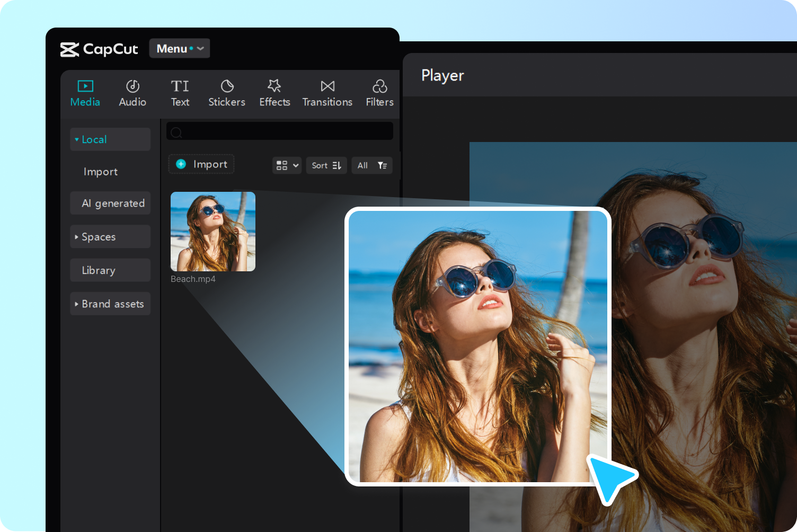Open the Effects panel
797x532 pixels.
(x=274, y=93)
